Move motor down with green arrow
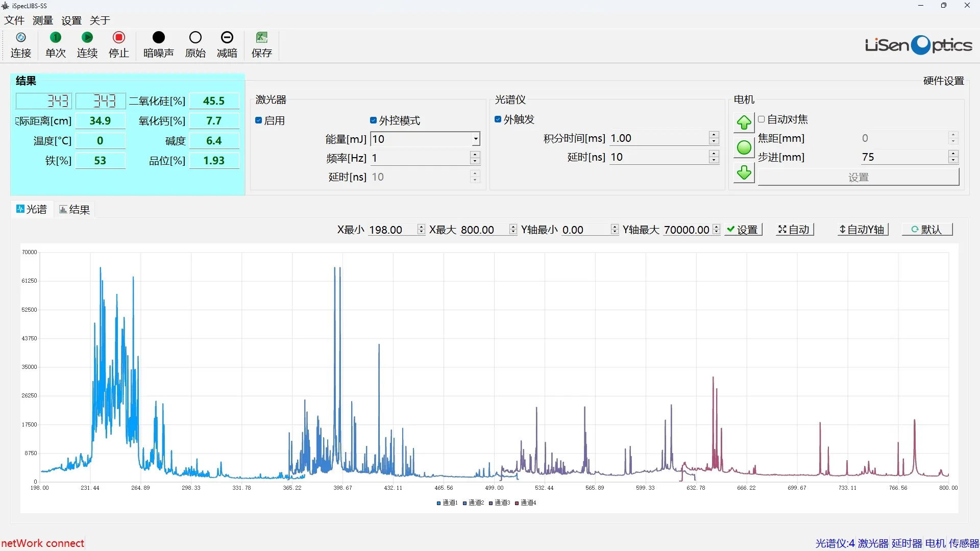Viewport: 980px width, 551px height. point(744,172)
